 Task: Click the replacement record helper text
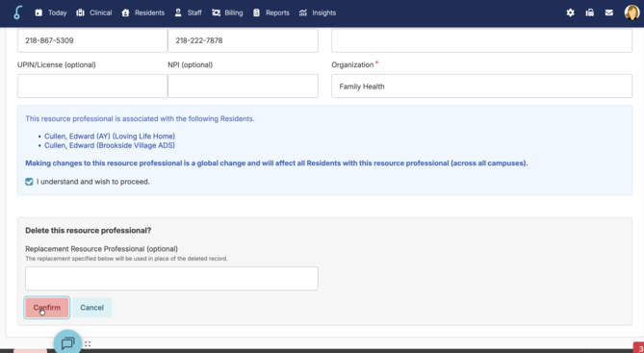(126, 259)
